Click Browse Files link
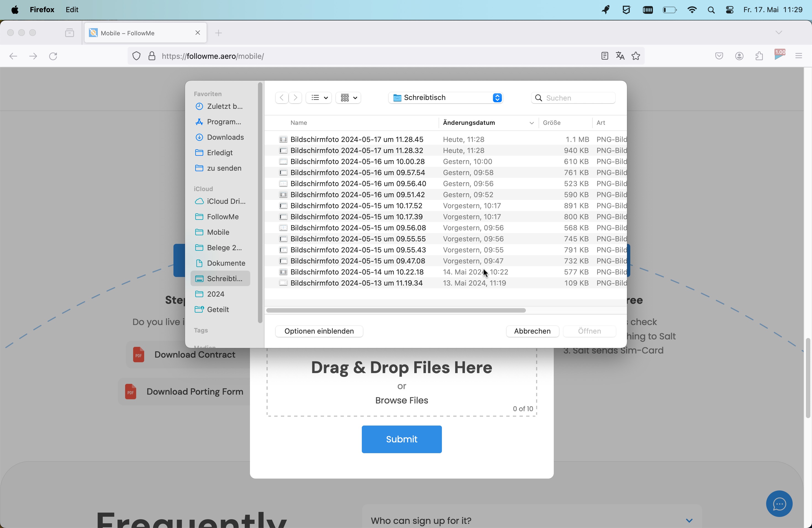This screenshot has height=528, width=812. 402,400
